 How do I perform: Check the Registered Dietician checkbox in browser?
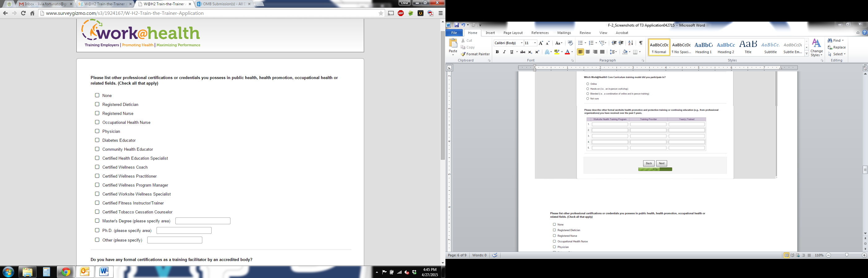click(x=97, y=104)
